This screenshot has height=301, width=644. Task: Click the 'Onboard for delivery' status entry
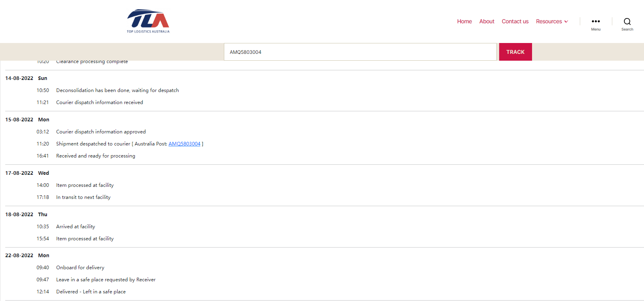(x=80, y=268)
